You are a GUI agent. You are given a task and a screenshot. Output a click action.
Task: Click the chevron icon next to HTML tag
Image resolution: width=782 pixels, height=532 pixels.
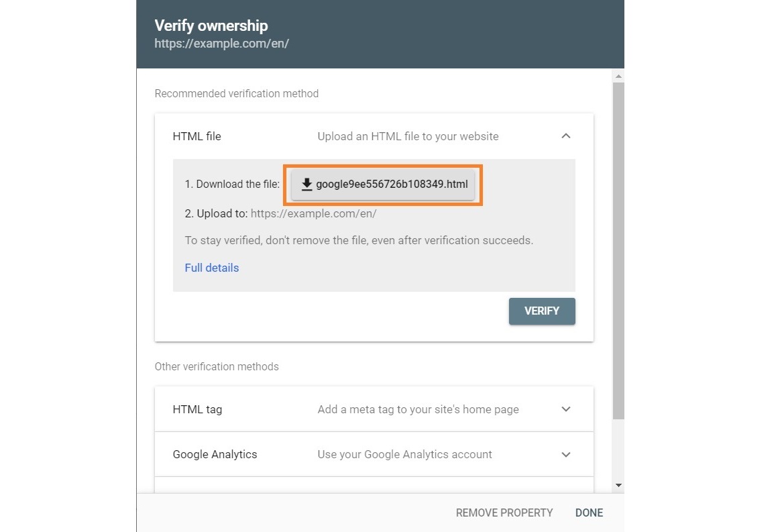pyautogui.click(x=566, y=409)
